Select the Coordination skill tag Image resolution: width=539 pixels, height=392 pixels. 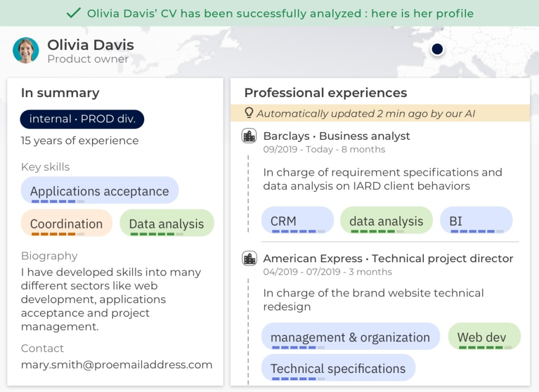point(66,224)
